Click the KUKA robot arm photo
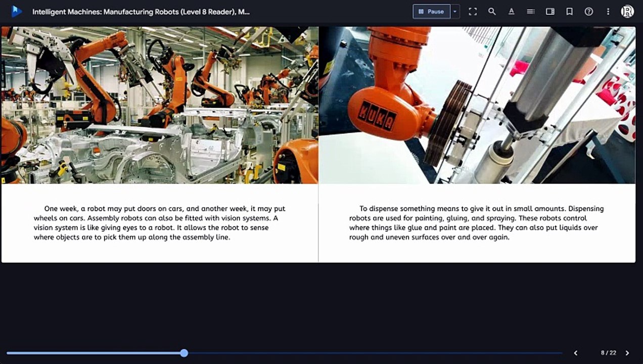 477,105
